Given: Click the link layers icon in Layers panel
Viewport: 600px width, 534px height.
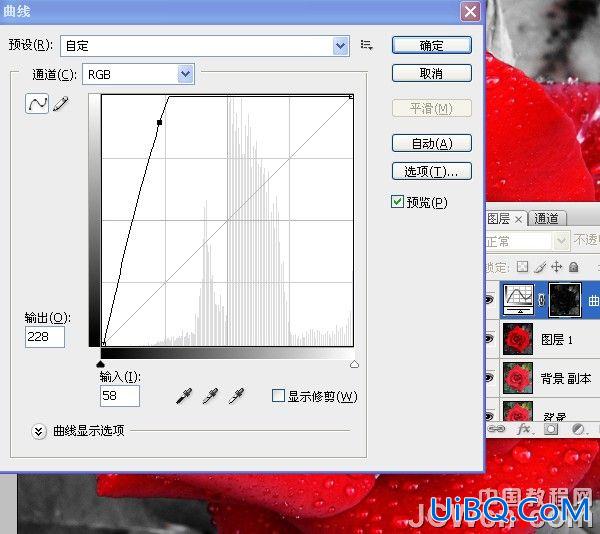Looking at the screenshot, I should 496,429.
